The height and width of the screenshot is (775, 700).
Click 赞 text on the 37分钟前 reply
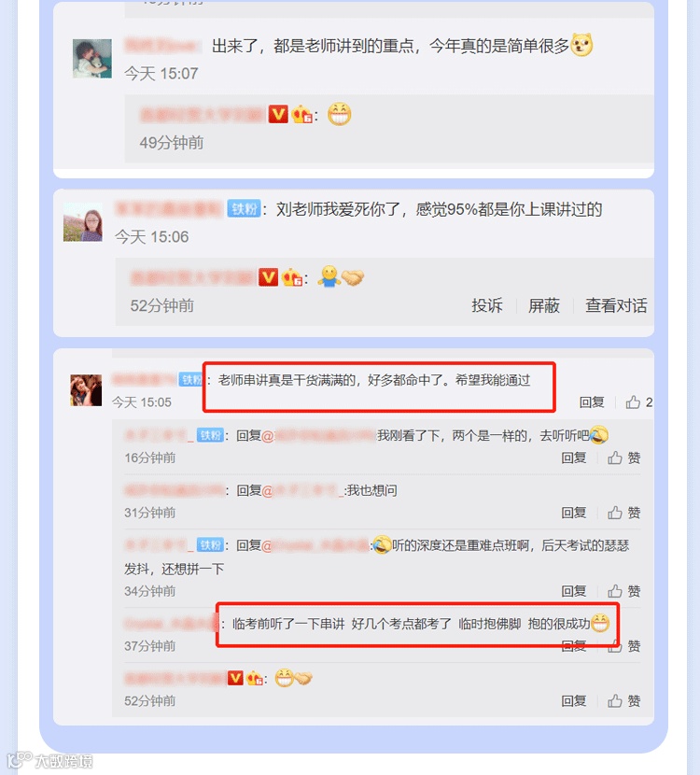pyautogui.click(x=634, y=646)
